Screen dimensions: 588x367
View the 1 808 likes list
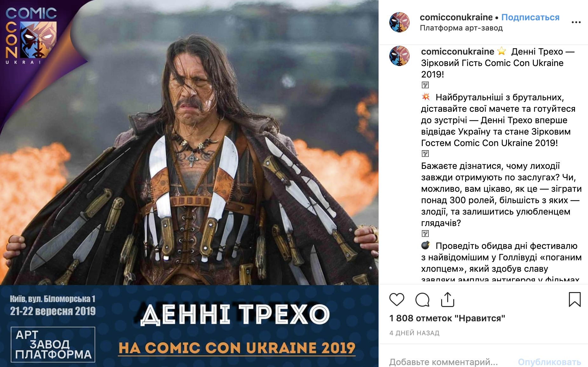tap(447, 318)
